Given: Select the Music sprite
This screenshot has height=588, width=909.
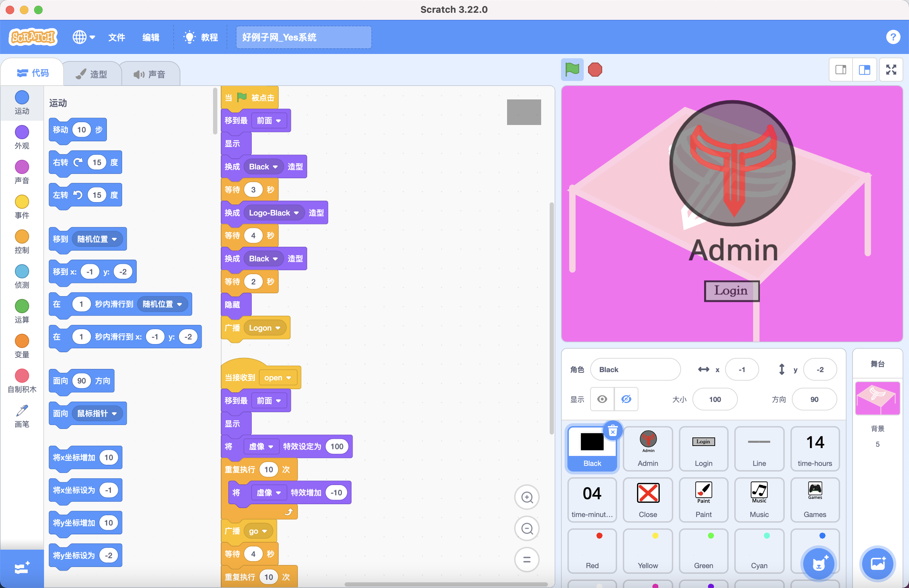Looking at the screenshot, I should pos(759,500).
